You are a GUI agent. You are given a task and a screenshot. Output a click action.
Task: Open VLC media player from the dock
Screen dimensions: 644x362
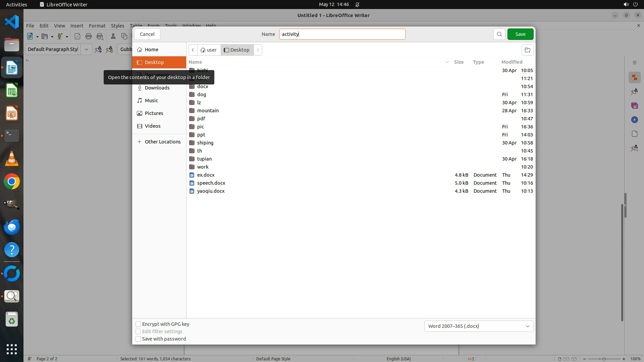(12, 159)
